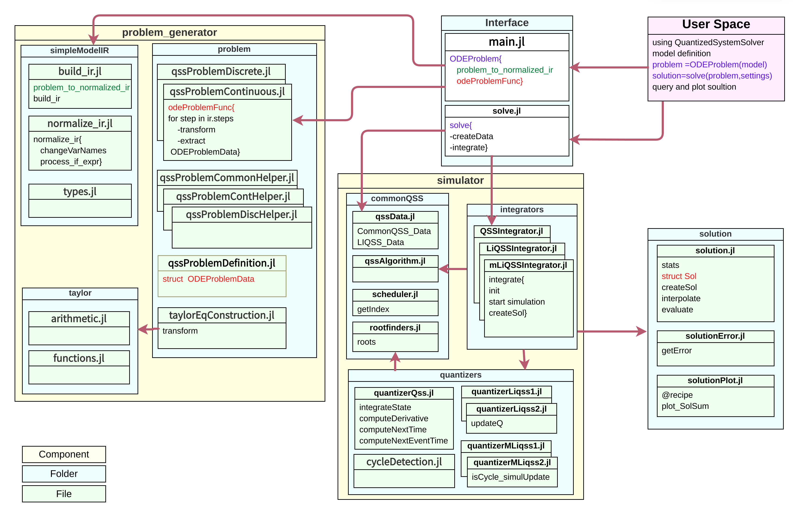Select isCycle_simulUpdate text
Screen dimensions: 812x510
511,477
